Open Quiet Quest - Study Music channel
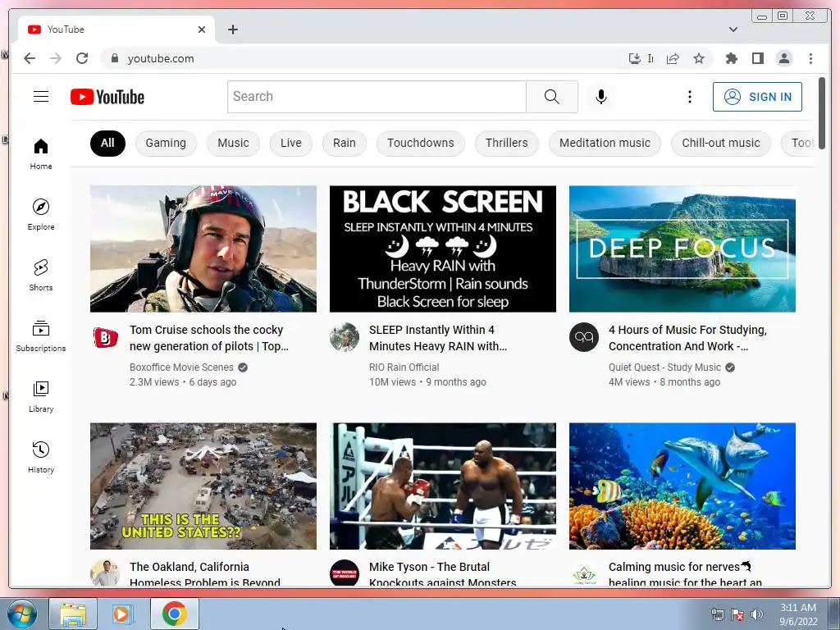The image size is (840, 630). (664, 367)
